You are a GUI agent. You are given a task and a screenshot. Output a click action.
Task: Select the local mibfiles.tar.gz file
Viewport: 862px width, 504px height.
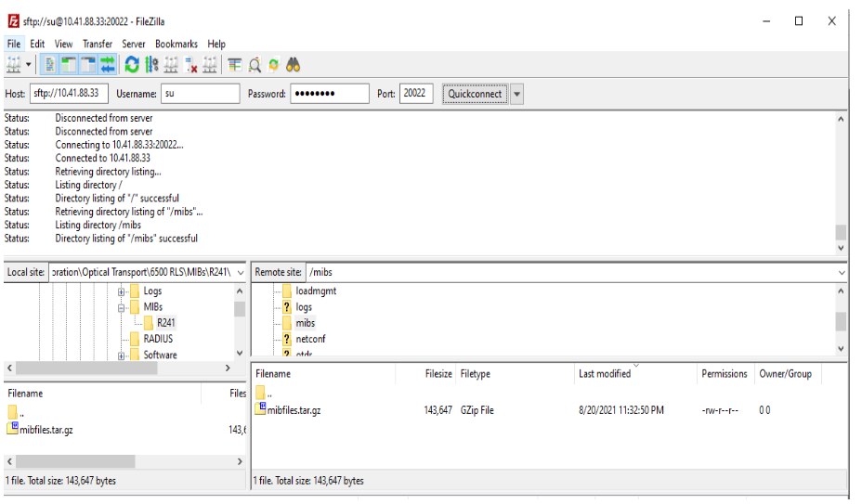pos(46,430)
